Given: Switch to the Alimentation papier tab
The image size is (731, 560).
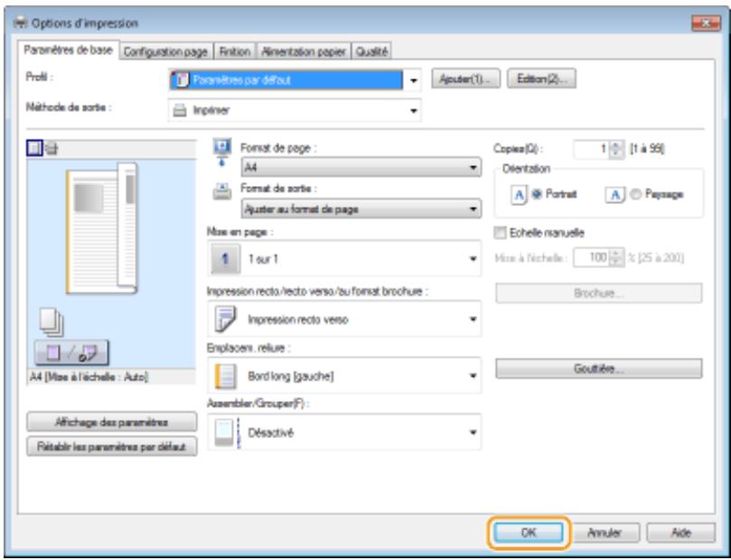Looking at the screenshot, I should click(303, 51).
